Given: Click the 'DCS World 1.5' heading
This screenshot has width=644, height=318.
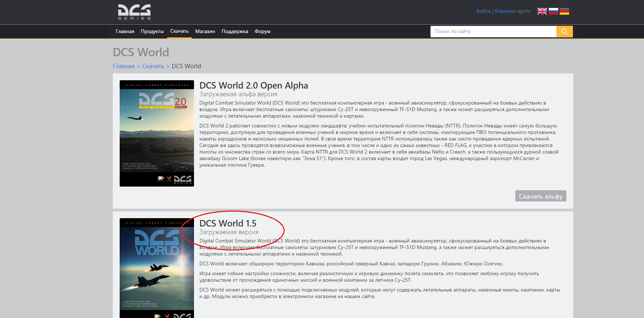Looking at the screenshot, I should click(x=228, y=223).
